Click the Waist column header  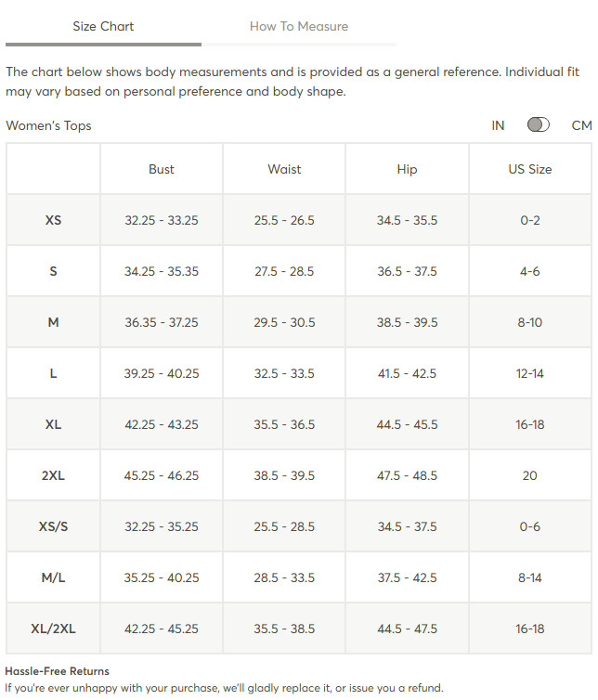coord(284,169)
